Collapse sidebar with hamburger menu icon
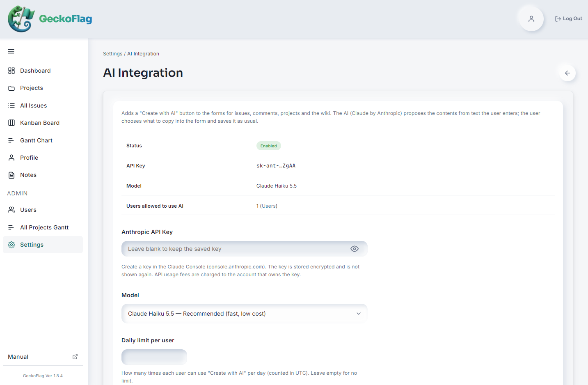The height and width of the screenshot is (385, 588). pos(11,51)
